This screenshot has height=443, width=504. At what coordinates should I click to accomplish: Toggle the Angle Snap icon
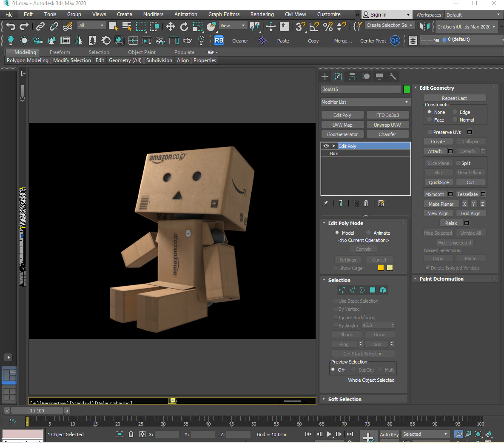tap(314, 26)
